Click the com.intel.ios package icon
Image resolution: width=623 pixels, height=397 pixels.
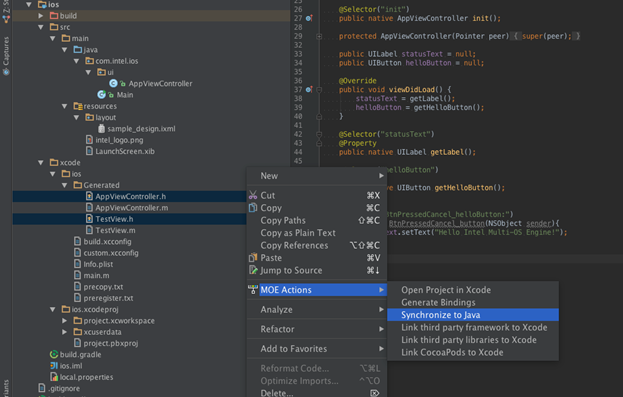click(90, 61)
